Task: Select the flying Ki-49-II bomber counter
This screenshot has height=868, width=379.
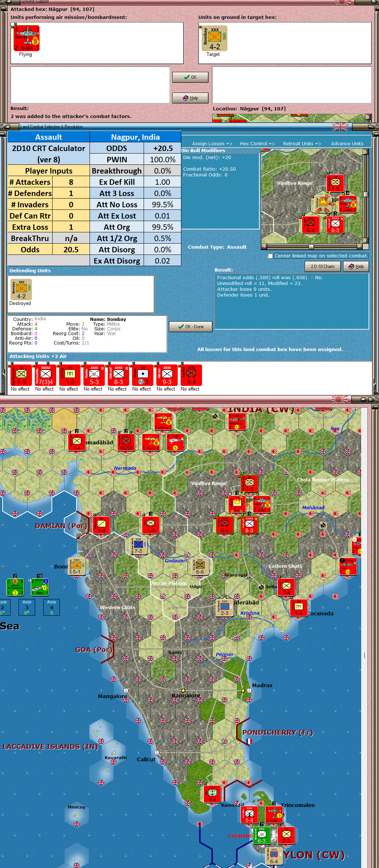Action: point(26,38)
